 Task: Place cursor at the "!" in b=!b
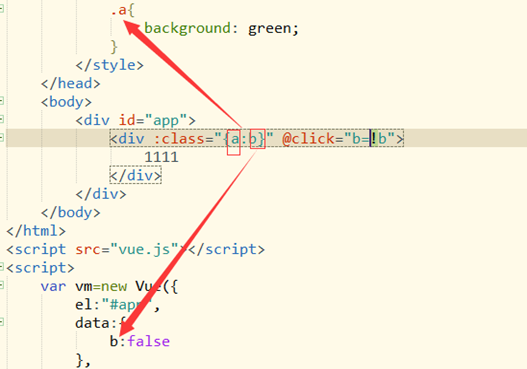click(x=374, y=138)
